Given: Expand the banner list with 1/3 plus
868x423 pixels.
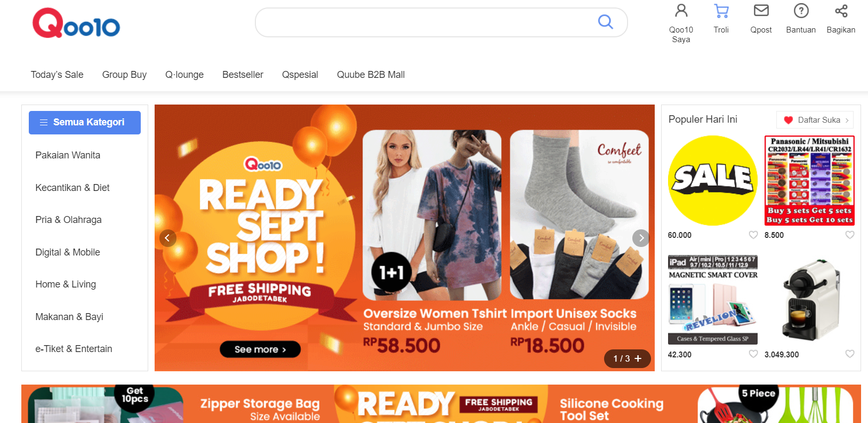Looking at the screenshot, I should [628, 358].
